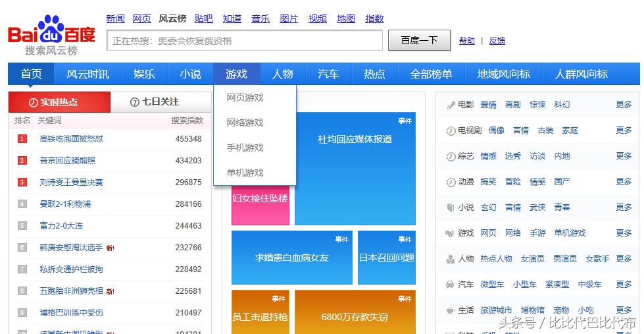Open 首页 in the blue navigation bar

(x=31, y=74)
